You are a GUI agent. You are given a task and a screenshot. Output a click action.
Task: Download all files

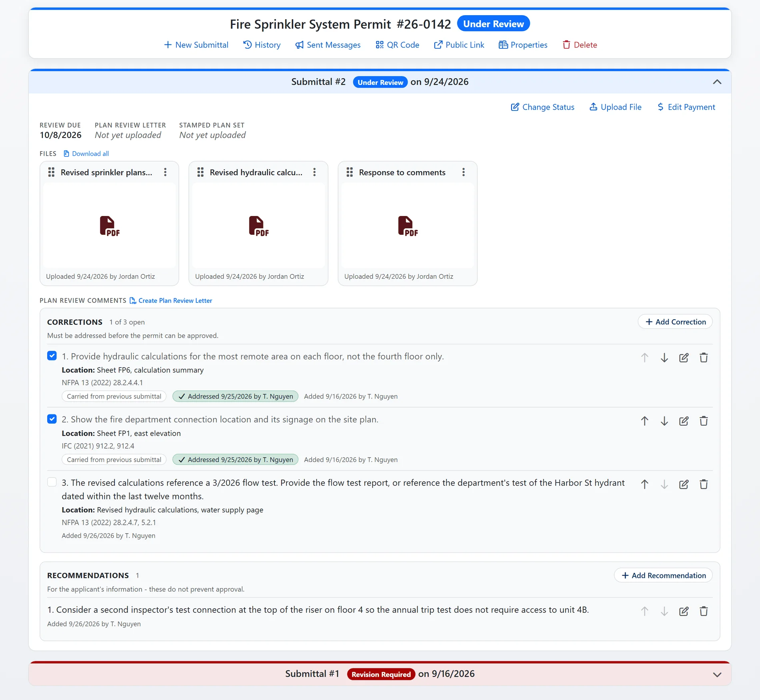(x=86, y=154)
